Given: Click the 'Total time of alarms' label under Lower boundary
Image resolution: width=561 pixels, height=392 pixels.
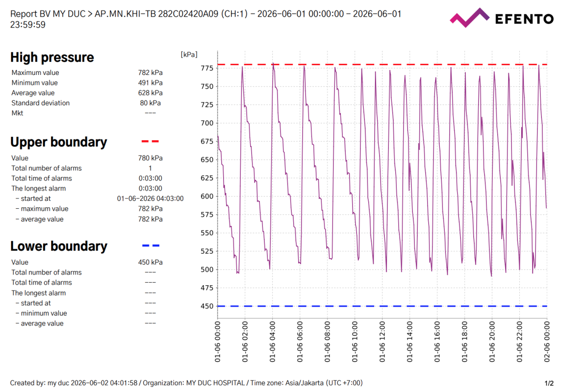Looking at the screenshot, I should tap(42, 282).
